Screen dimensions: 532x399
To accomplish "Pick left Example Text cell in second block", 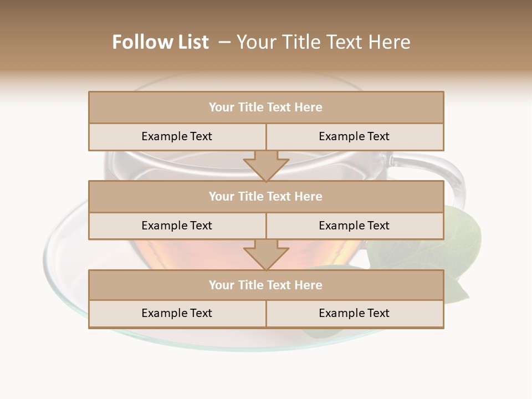I will tap(177, 226).
